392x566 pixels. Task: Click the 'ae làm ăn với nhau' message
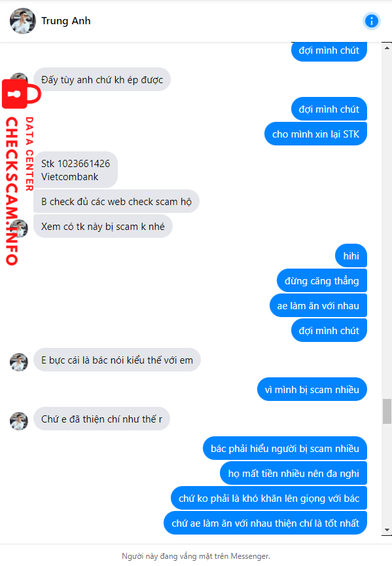tap(318, 305)
